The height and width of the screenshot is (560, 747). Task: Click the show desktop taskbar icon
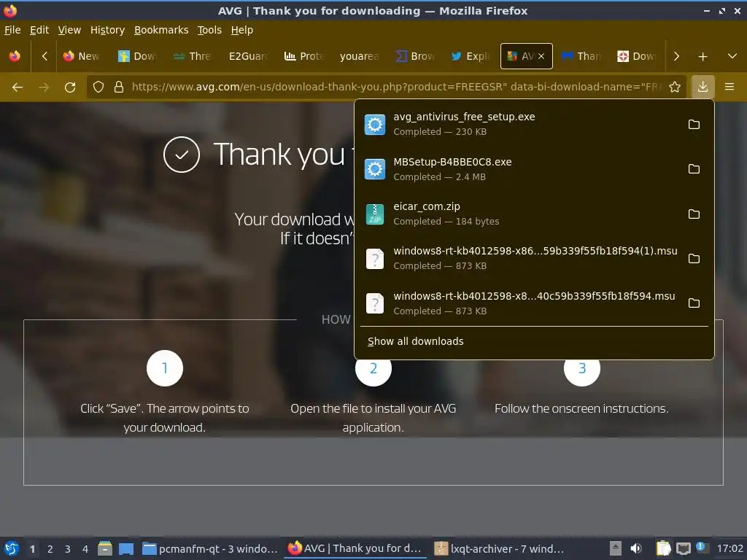click(x=126, y=548)
